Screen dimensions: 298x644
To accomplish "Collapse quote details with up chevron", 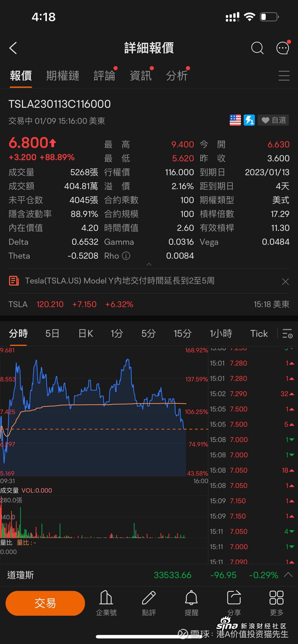I will pos(149,264).
